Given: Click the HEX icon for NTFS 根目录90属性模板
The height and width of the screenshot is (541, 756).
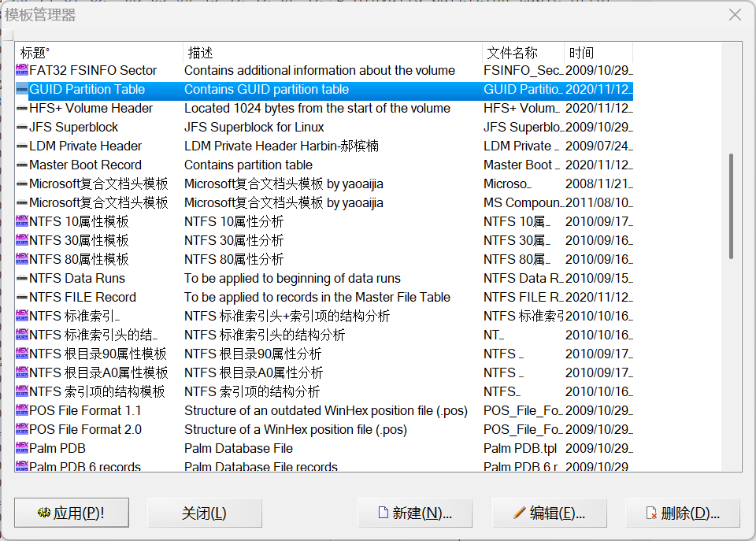Looking at the screenshot, I should click(22, 354).
